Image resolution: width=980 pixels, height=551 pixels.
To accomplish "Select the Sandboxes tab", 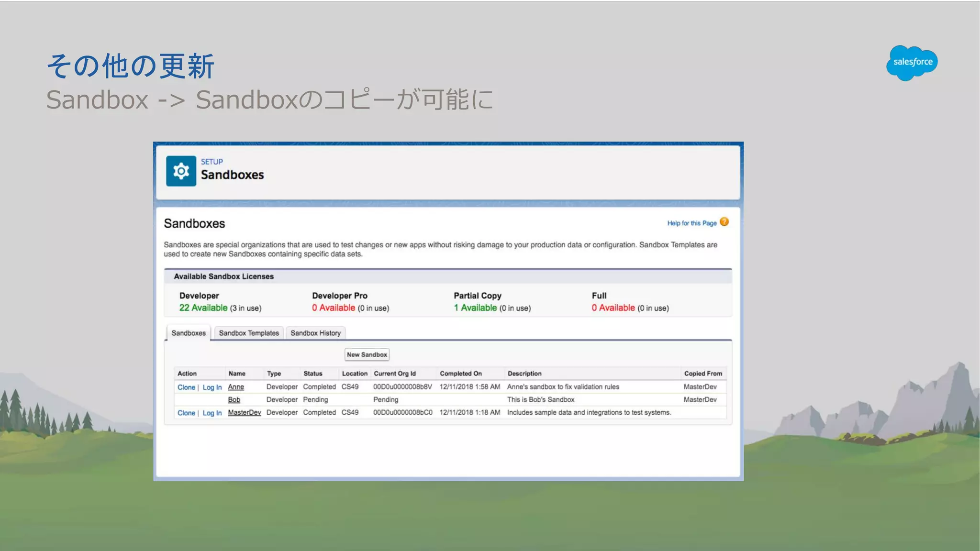I will click(x=189, y=333).
